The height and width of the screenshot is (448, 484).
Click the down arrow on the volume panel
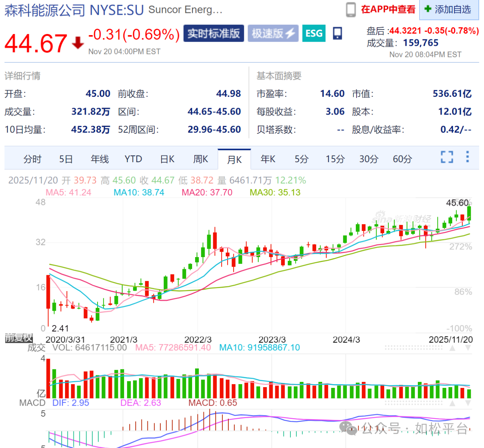coord(468,348)
